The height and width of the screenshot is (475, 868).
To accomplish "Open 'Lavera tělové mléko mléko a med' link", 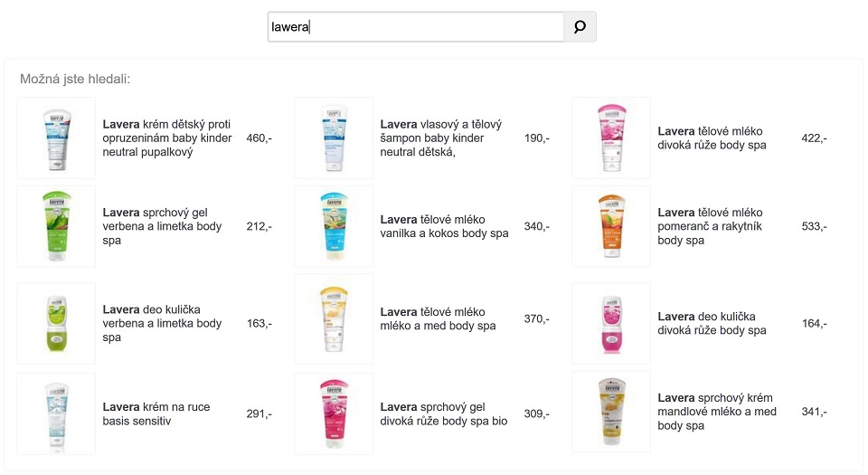I will point(438,318).
